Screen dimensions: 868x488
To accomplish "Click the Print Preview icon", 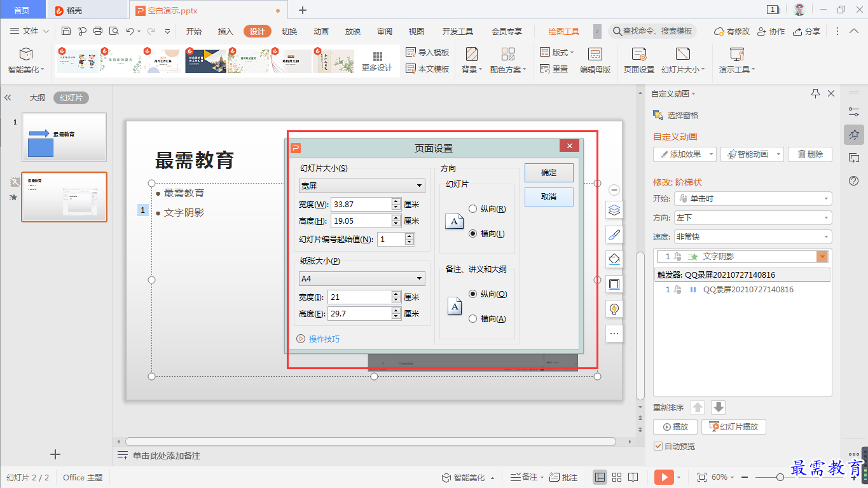I will 114,31.
